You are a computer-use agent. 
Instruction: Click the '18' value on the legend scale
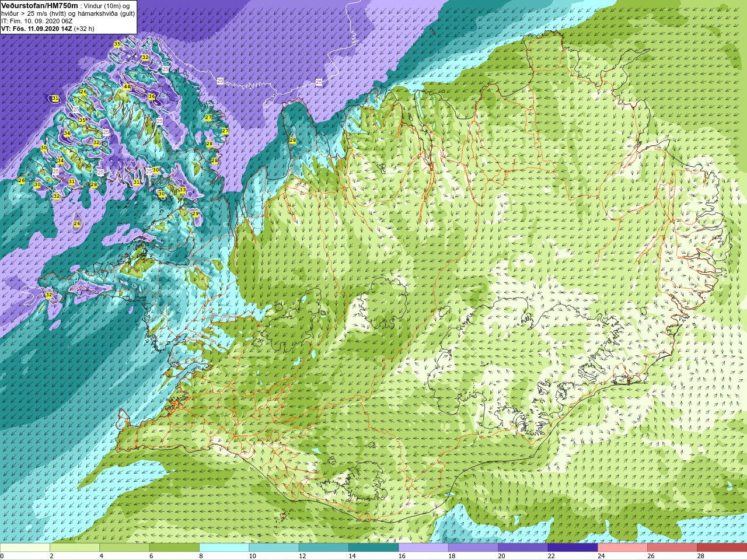pos(452,556)
